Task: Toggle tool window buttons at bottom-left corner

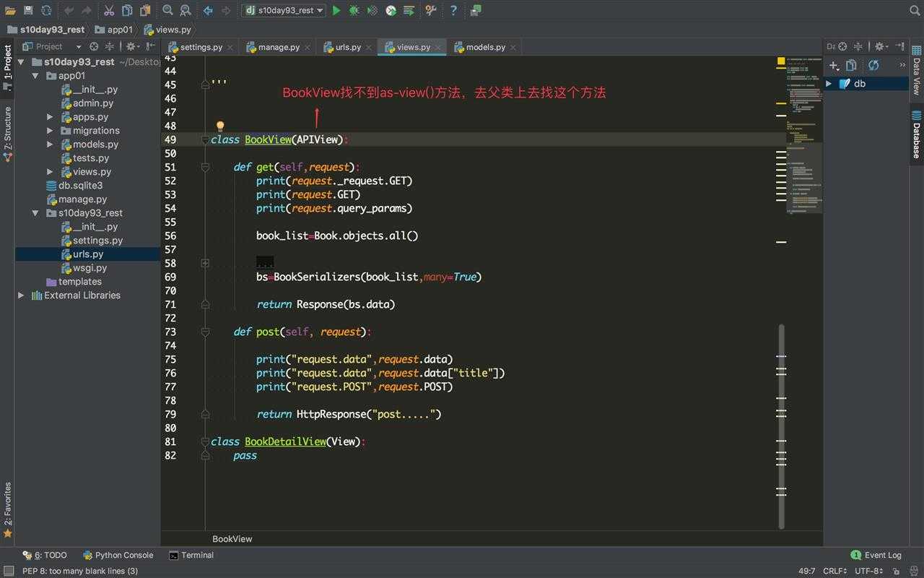Action: point(7,571)
